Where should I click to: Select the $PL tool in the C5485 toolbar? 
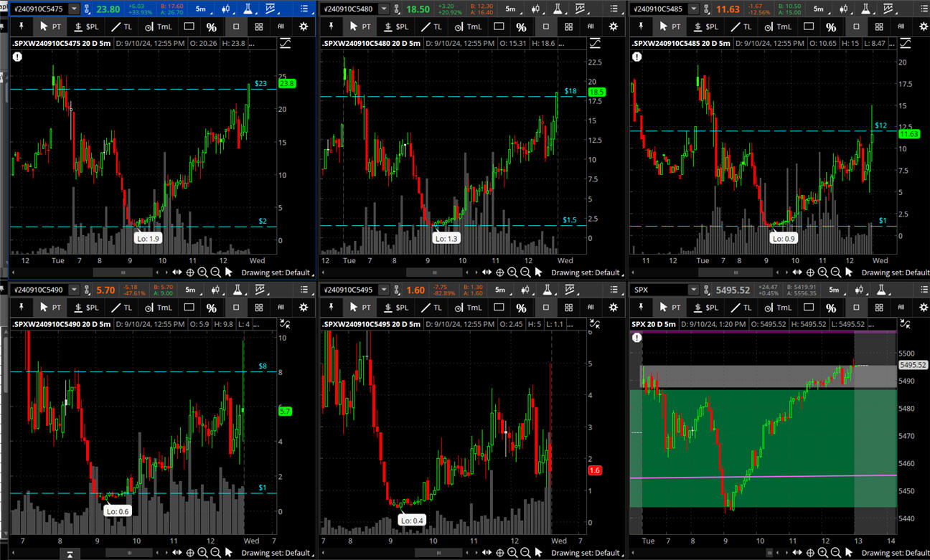(x=706, y=27)
